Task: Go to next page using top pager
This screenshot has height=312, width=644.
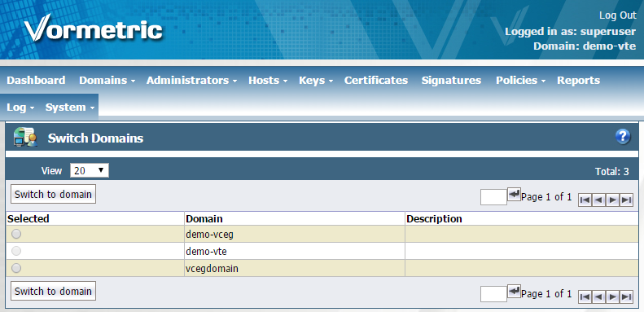Action: [612, 200]
